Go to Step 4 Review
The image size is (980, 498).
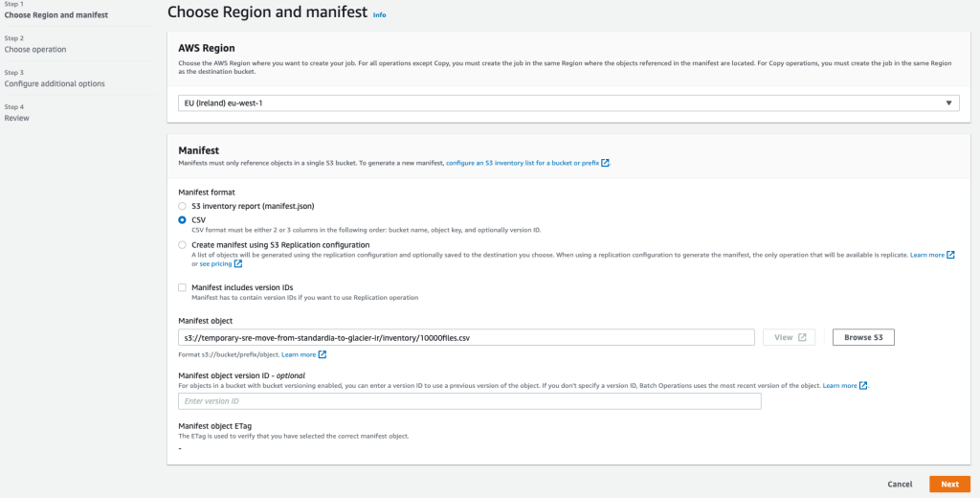tap(17, 118)
